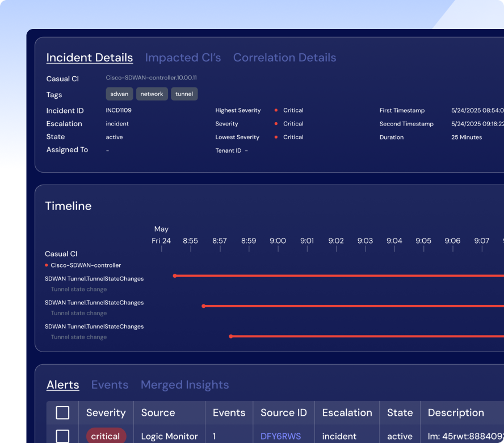Click the Assigned To label
The image size is (504, 443).
pos(67,150)
